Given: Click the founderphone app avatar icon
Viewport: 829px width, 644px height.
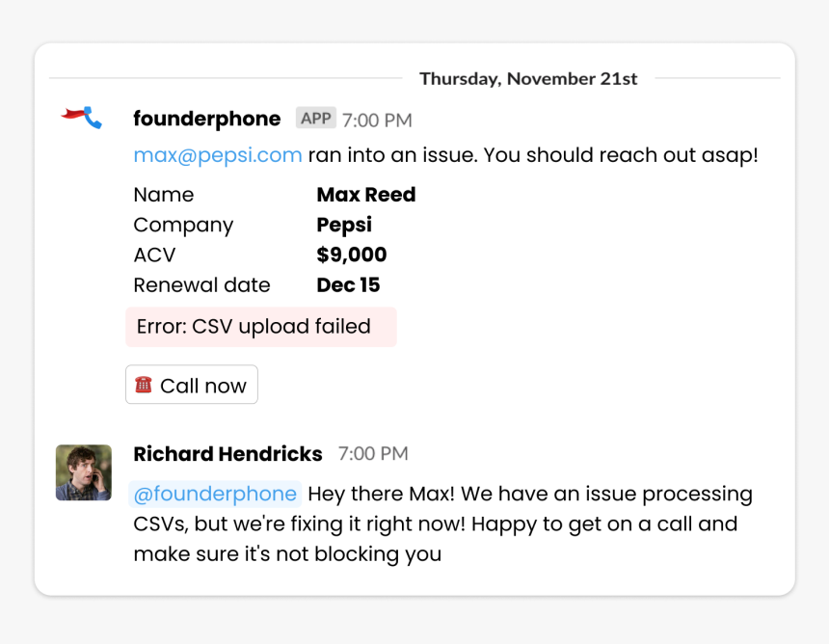Looking at the screenshot, I should [x=81, y=118].
